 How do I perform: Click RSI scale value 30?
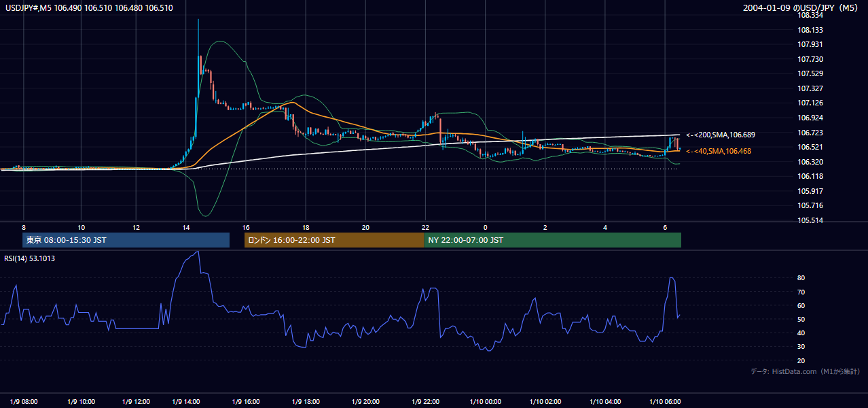[801, 347]
